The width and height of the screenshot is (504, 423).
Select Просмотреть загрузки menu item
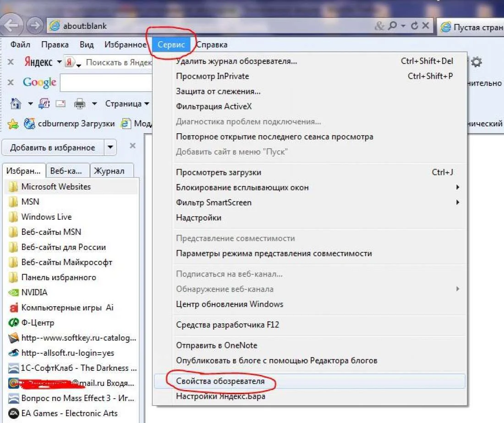click(x=310, y=173)
